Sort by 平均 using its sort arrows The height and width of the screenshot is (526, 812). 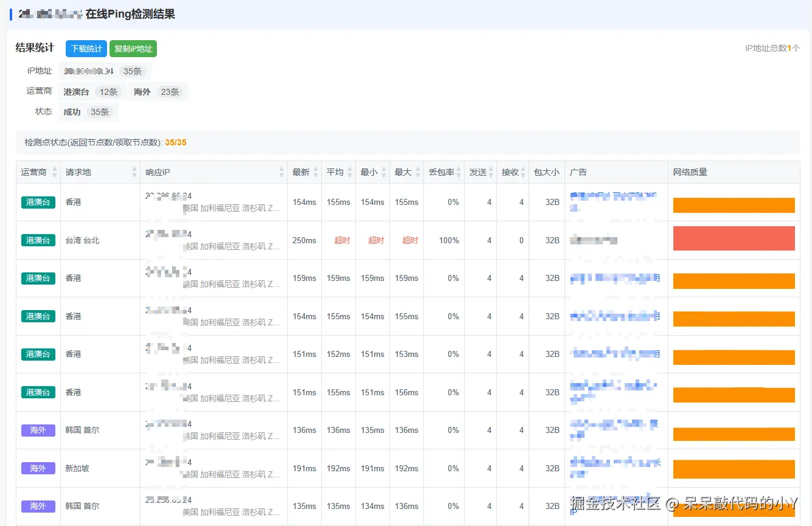tap(350, 172)
